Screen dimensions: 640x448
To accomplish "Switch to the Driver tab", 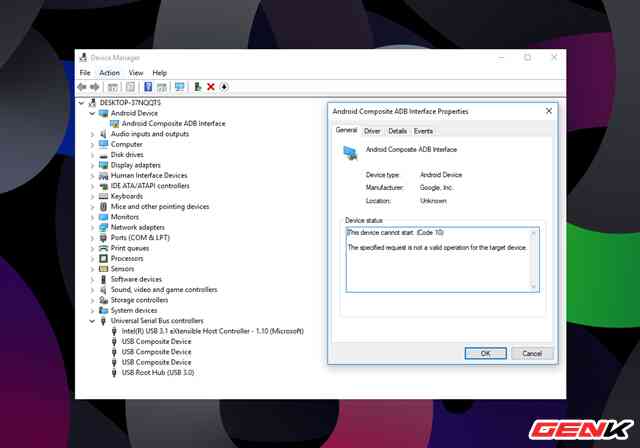I will click(372, 131).
